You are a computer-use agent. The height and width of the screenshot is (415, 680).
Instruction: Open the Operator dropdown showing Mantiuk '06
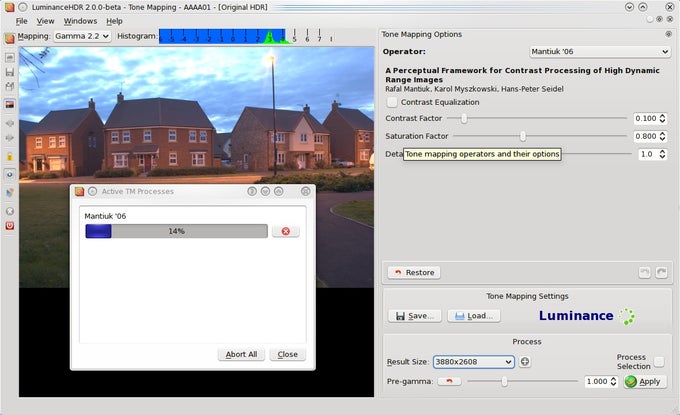pos(600,51)
